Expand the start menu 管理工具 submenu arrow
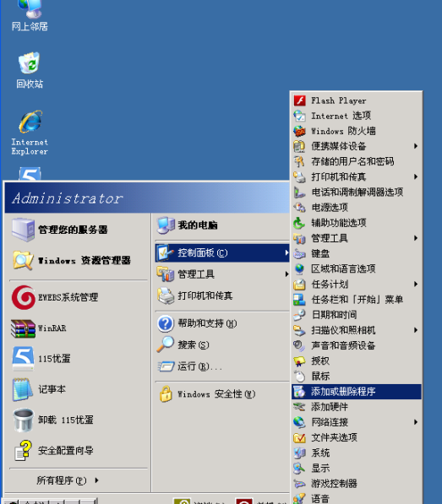This screenshot has width=442, height=504. (286, 274)
